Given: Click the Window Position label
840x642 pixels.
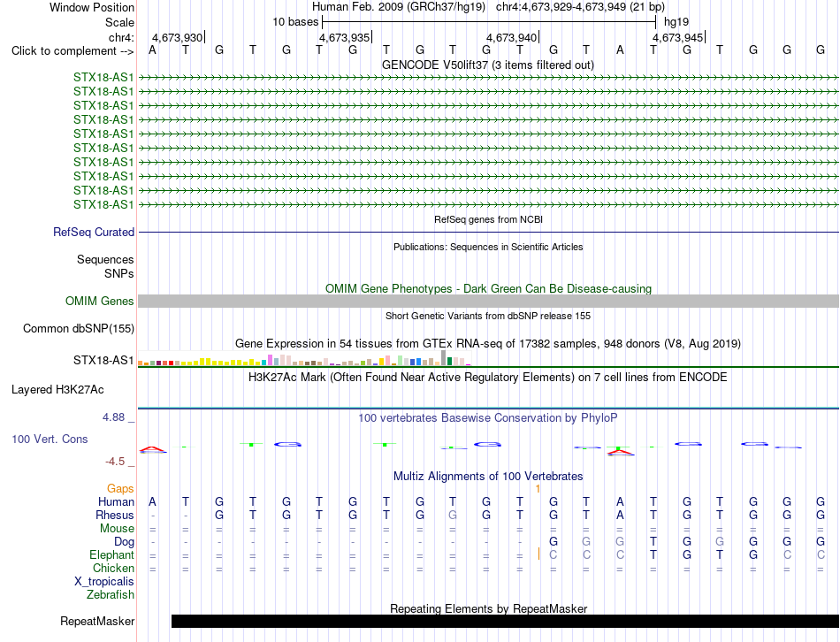Looking at the screenshot, I should click(x=92, y=7).
